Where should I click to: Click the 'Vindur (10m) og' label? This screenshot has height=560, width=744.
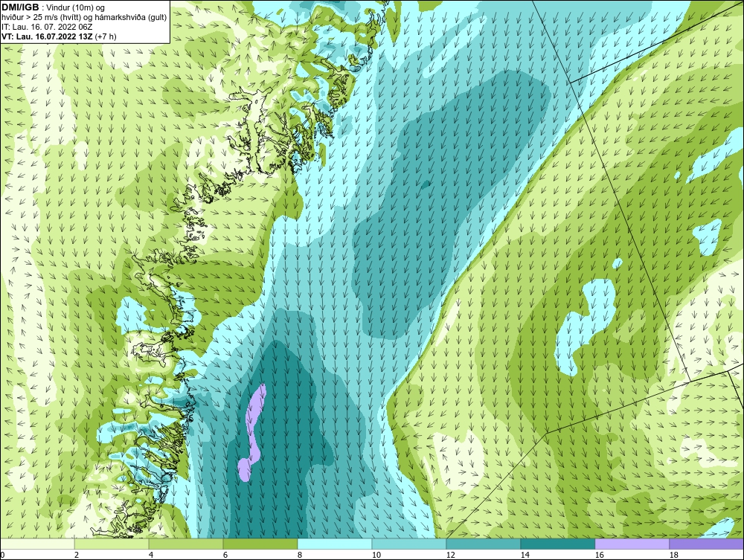pyautogui.click(x=77, y=7)
